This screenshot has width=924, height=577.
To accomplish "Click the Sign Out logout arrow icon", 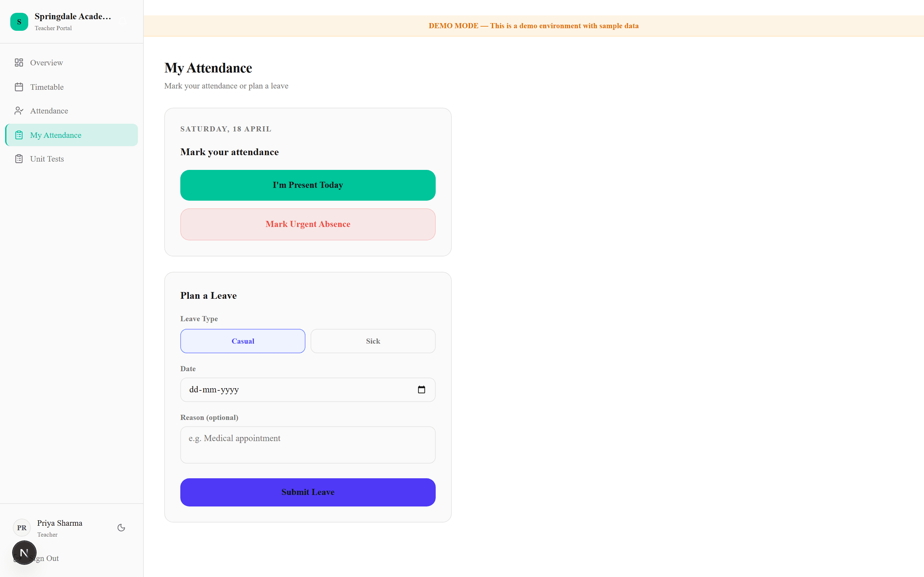I will (x=18, y=558).
